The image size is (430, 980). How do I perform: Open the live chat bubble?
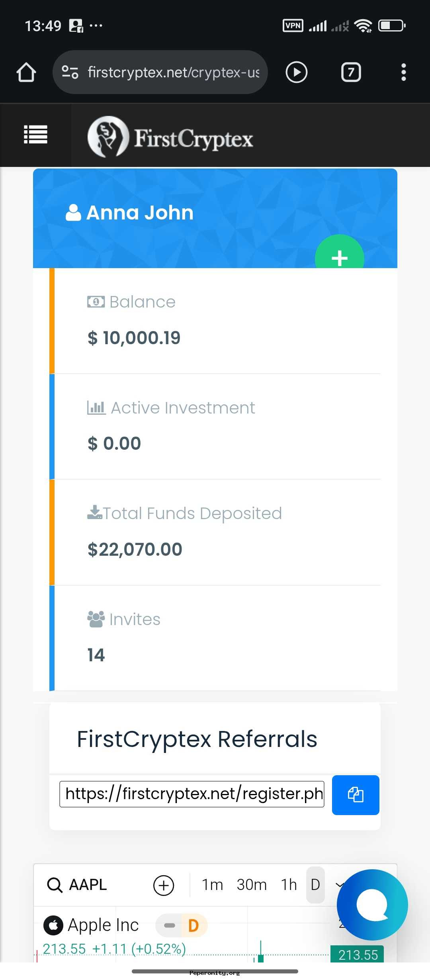pyautogui.click(x=372, y=904)
